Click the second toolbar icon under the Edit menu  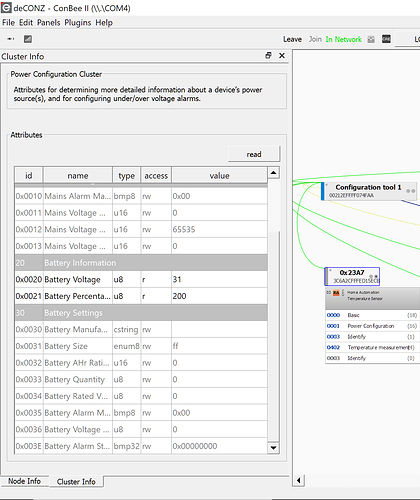click(x=28, y=39)
